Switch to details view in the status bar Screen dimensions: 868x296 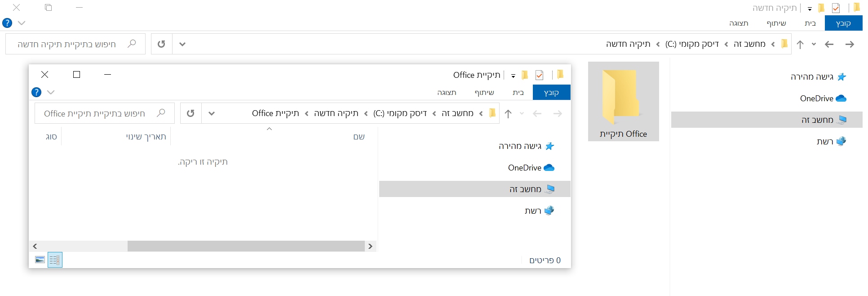coord(55,260)
